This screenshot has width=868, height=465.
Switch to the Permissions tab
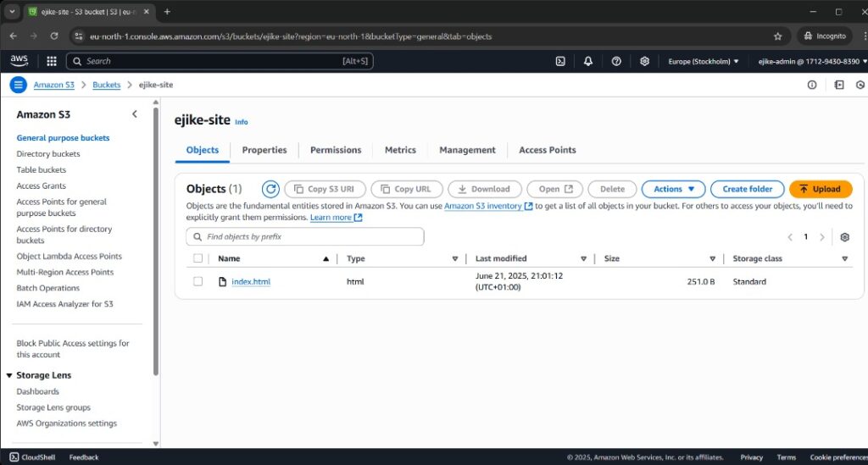click(336, 150)
